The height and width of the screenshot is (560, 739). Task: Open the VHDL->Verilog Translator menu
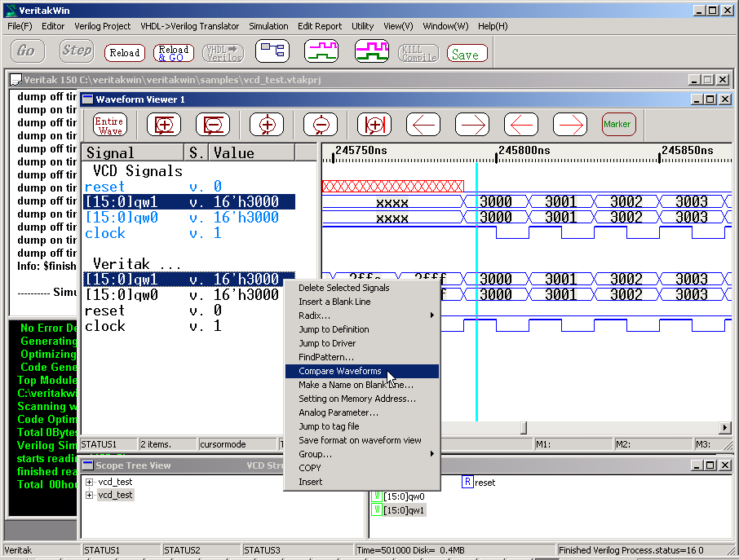pyautogui.click(x=189, y=26)
